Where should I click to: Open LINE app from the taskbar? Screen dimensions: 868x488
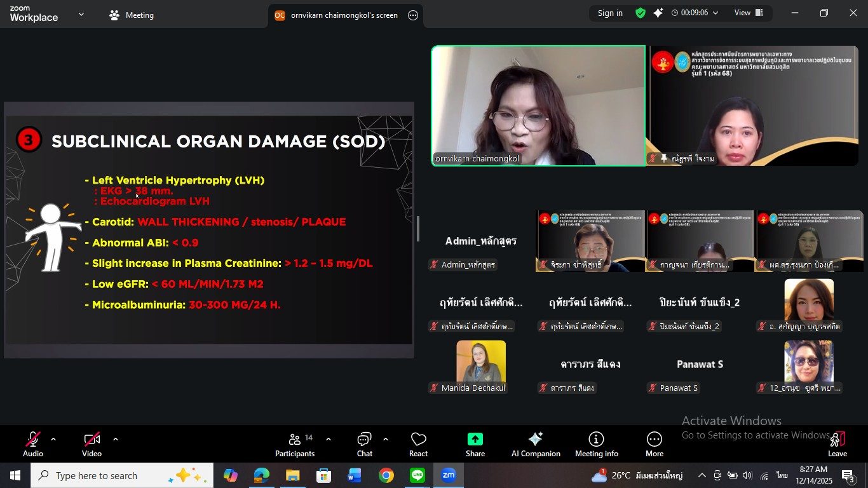[x=417, y=475]
